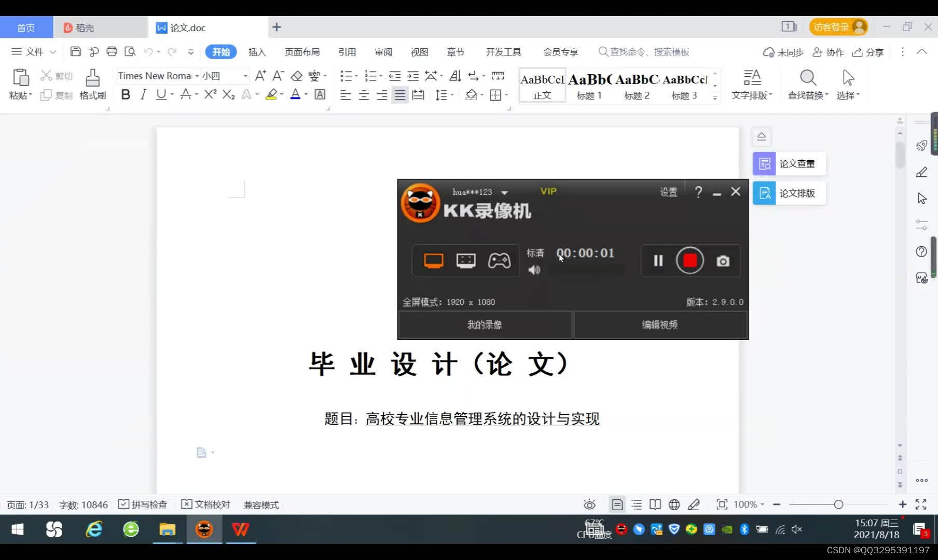This screenshot has height=560, width=938.
Task: Open the 视图 ribbon tab
Action: tap(419, 52)
